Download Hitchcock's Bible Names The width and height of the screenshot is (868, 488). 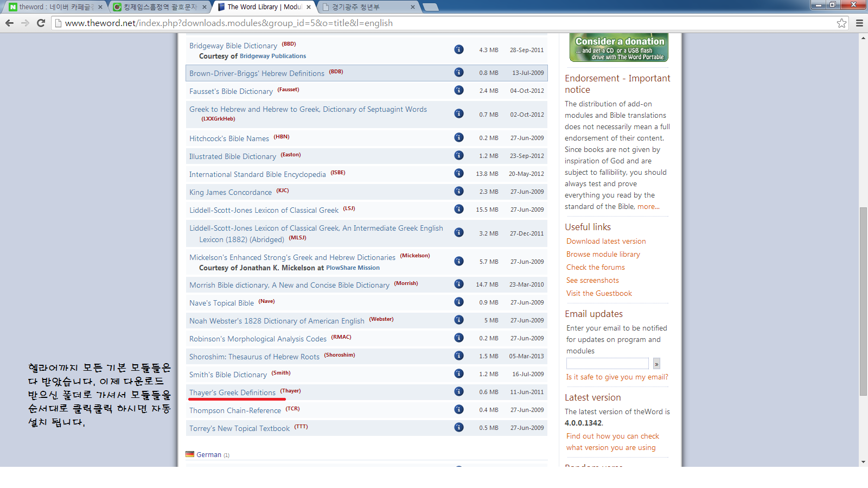[x=229, y=138]
